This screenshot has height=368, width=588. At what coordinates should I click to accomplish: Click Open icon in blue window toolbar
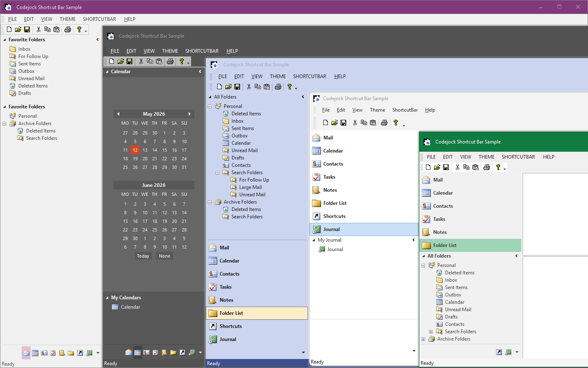pyautogui.click(x=228, y=87)
